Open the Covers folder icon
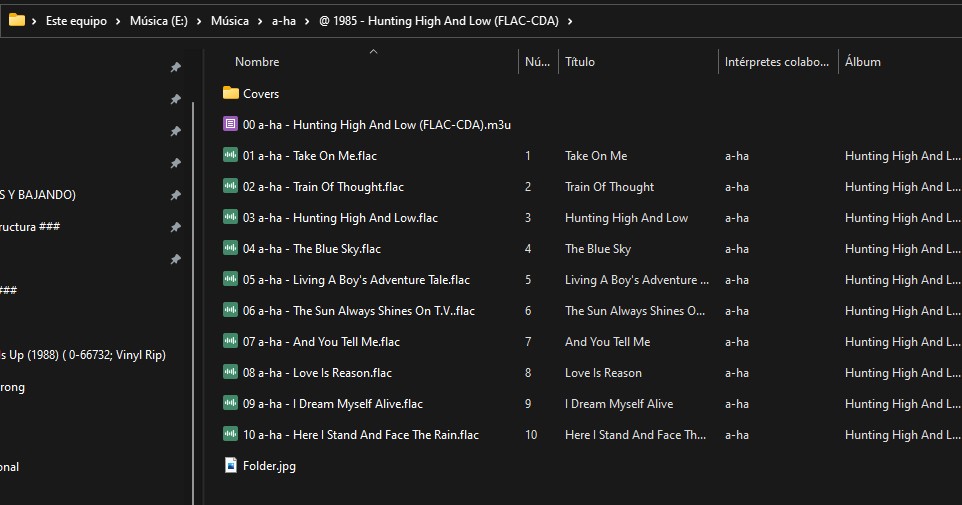The width and height of the screenshot is (962, 505). [x=231, y=93]
